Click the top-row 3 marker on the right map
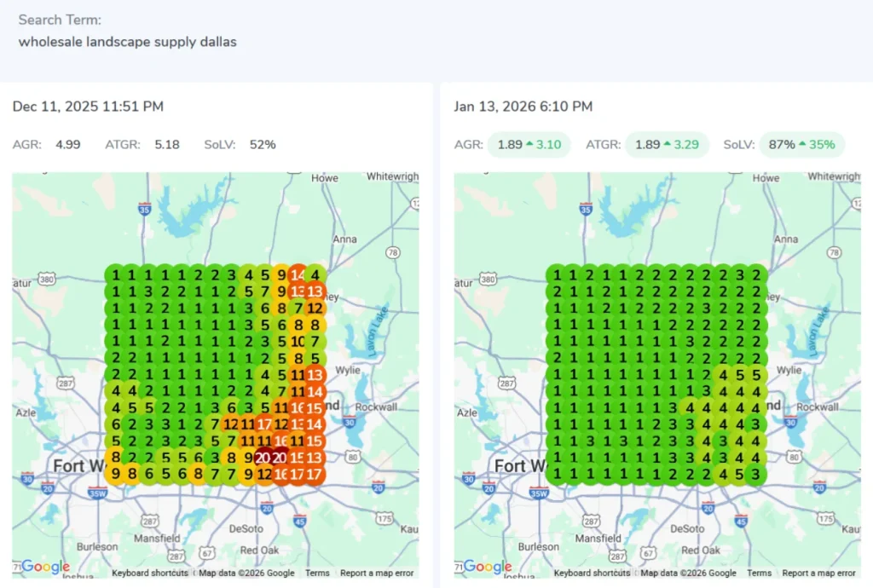 coord(739,275)
